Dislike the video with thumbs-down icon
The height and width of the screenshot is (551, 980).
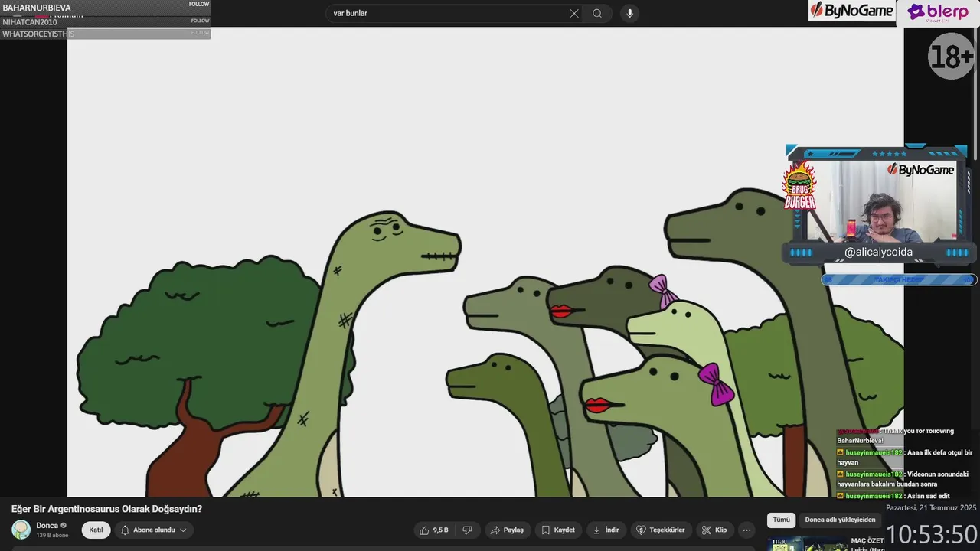tap(467, 530)
